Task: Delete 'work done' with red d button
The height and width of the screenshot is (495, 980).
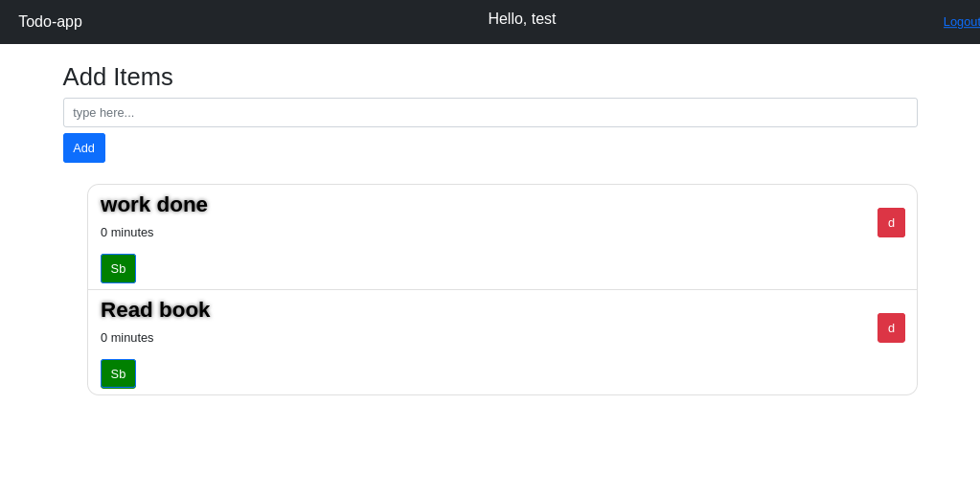Action: [x=891, y=223]
